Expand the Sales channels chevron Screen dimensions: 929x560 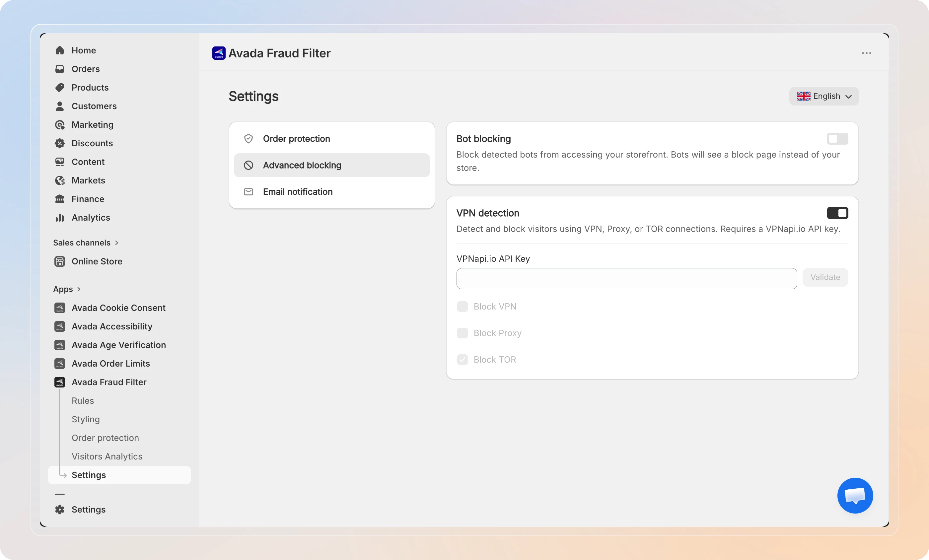(x=116, y=243)
